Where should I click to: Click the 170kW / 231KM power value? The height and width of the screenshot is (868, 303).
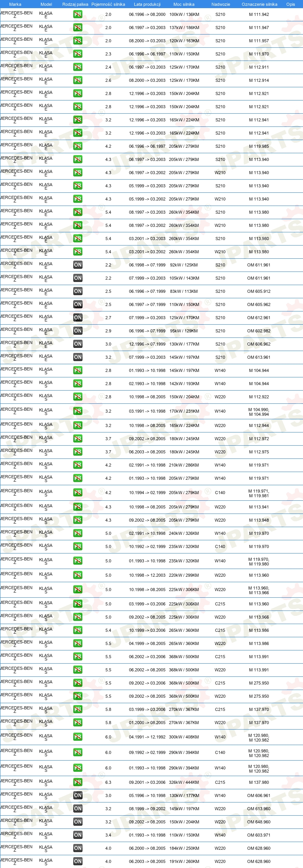(184, 411)
